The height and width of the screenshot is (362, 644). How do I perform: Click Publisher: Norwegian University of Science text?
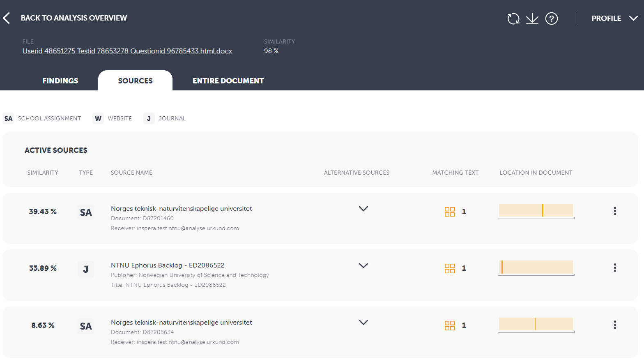[190, 275]
